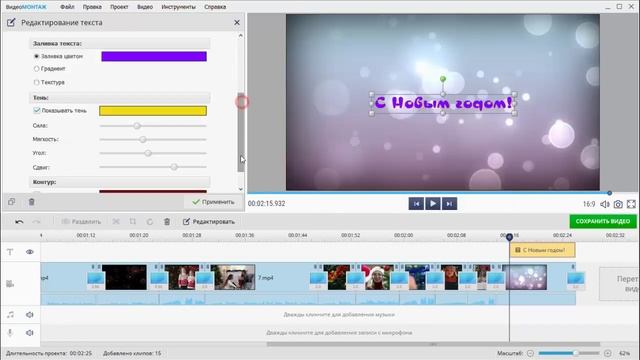Click the СОХРАНИТЬ ВИДЕО button
Screen dimensions: 640x360
[603, 221]
